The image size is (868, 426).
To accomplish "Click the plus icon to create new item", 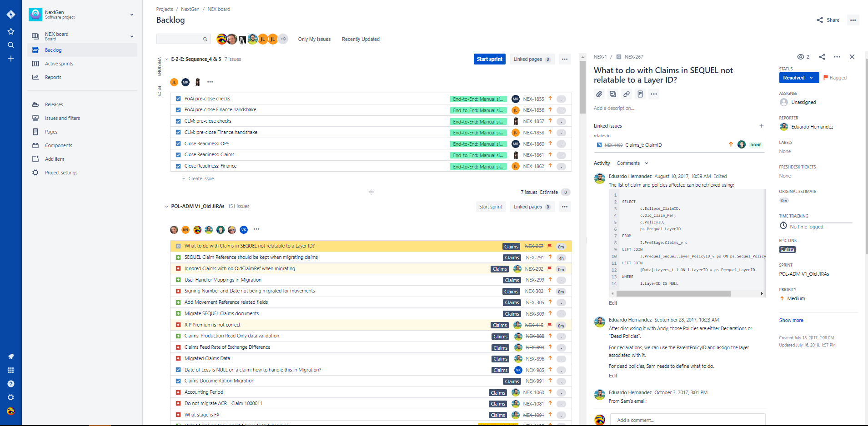I will (11, 59).
